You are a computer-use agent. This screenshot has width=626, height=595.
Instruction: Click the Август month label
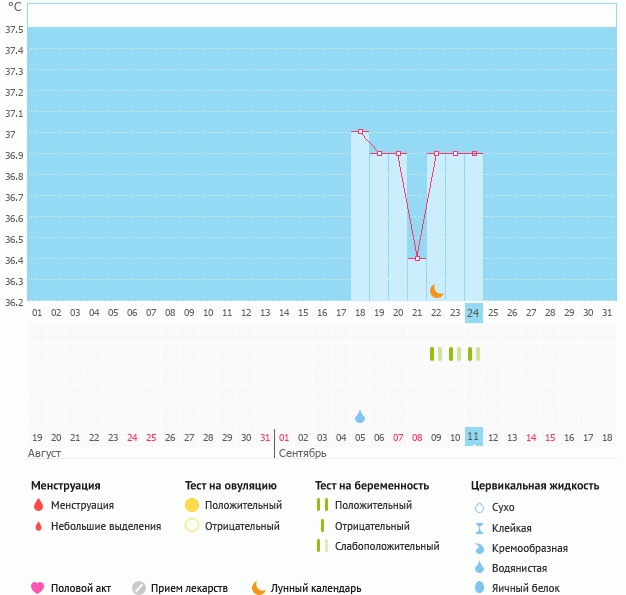point(47,454)
